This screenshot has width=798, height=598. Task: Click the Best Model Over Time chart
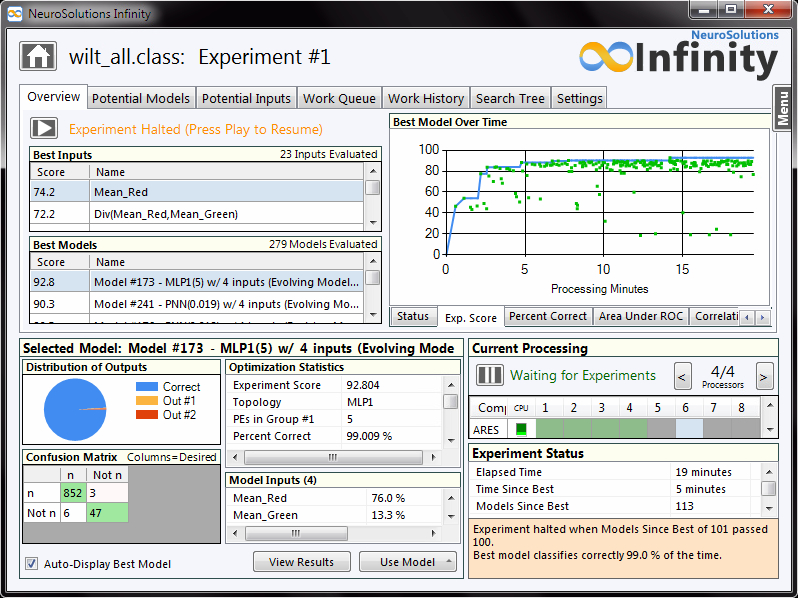580,216
